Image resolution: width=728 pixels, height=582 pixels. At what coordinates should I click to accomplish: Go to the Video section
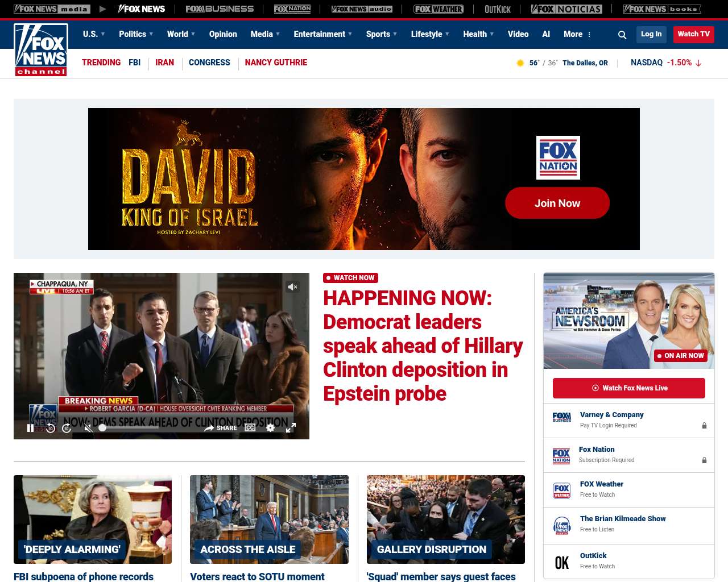tap(518, 34)
